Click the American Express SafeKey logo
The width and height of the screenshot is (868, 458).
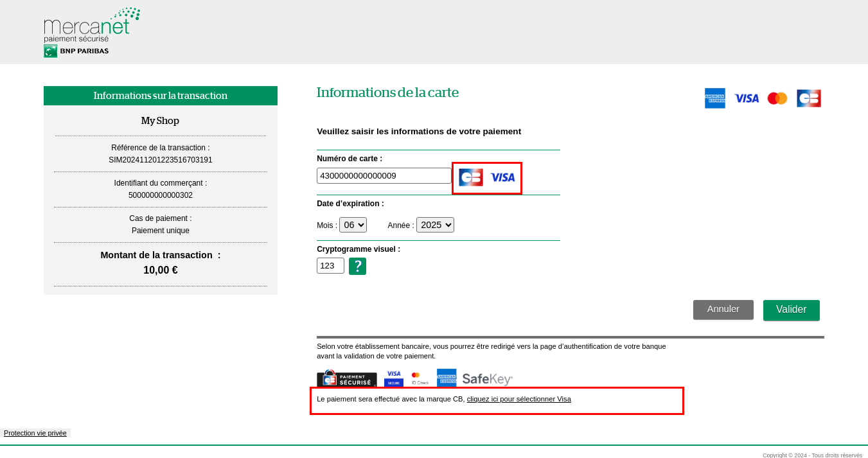click(x=486, y=378)
